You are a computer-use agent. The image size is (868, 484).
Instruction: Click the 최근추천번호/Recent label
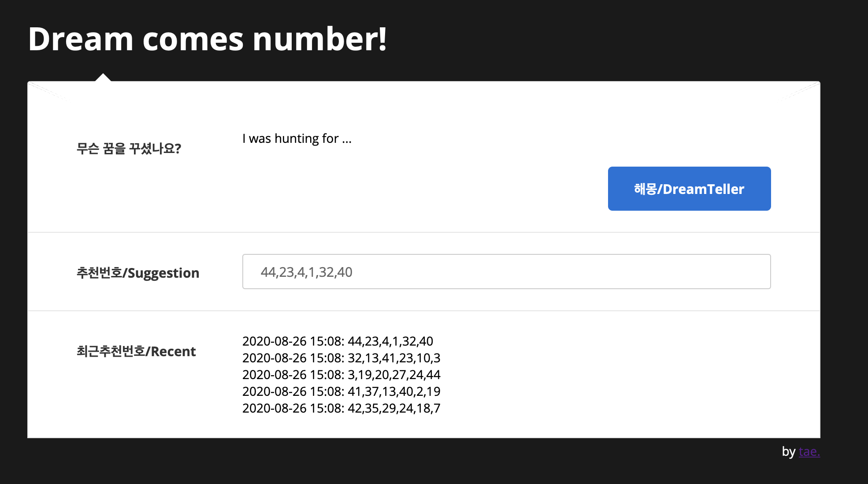[136, 351]
